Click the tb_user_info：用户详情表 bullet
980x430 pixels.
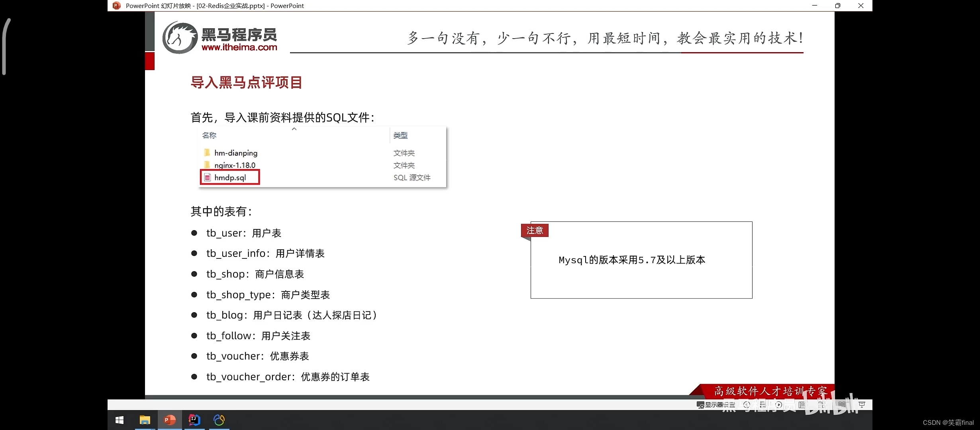pyautogui.click(x=265, y=254)
